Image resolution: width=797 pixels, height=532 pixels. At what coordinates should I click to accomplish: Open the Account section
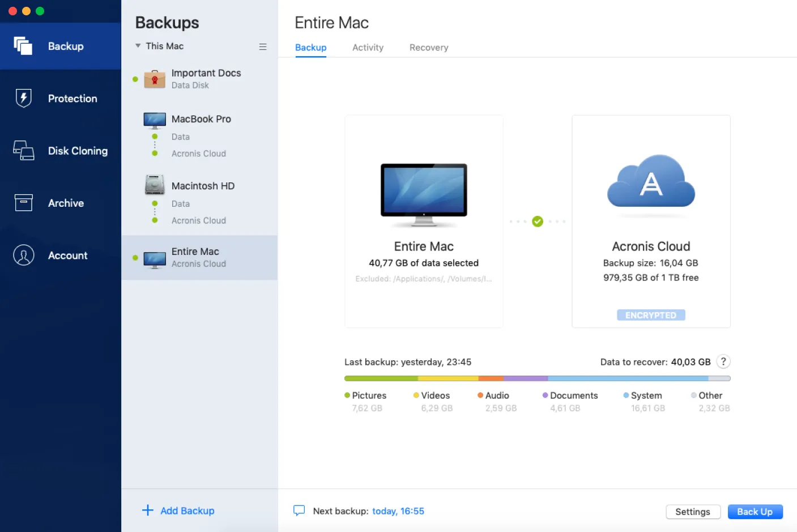[x=61, y=255]
